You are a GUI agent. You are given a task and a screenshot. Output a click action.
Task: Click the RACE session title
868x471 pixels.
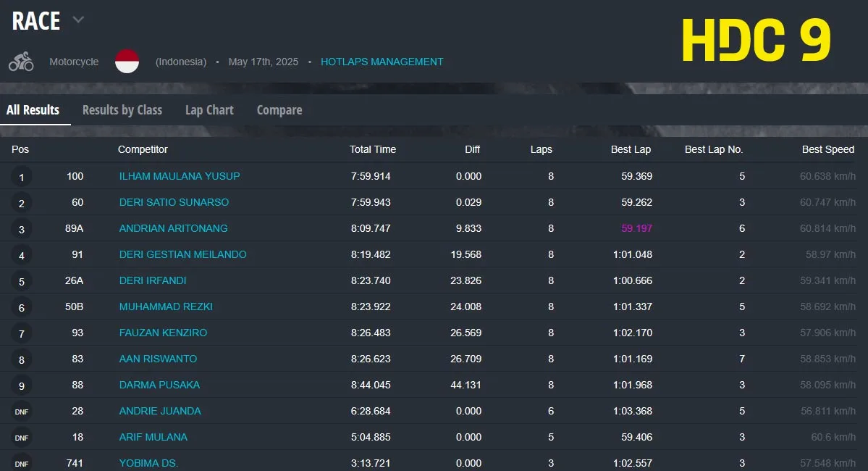(x=36, y=21)
